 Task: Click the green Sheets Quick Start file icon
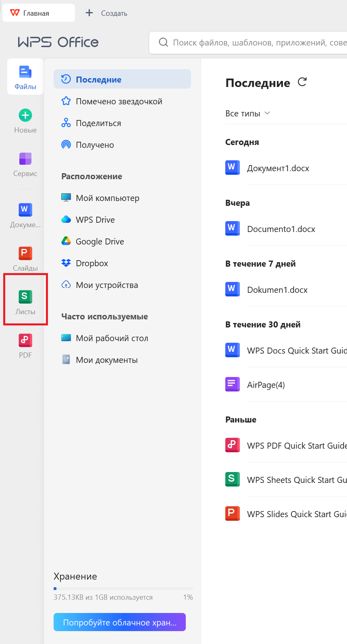coord(233,479)
